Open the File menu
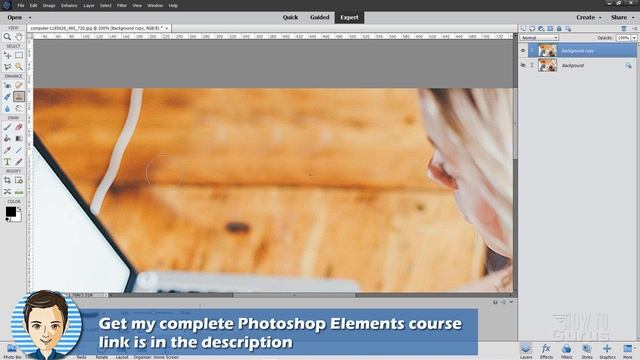The image size is (640, 360). coord(21,6)
